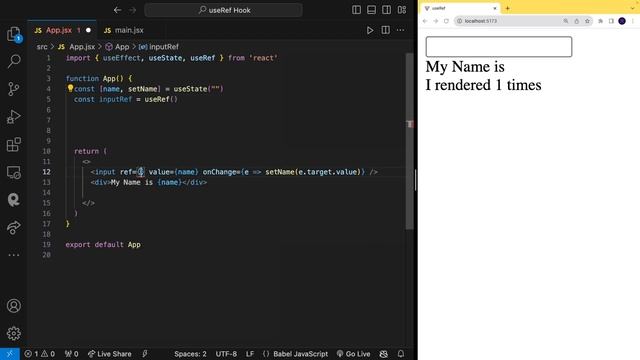Open Copilot status icon in status bar
The width and height of the screenshot is (640, 360).
pyautogui.click(x=383, y=354)
